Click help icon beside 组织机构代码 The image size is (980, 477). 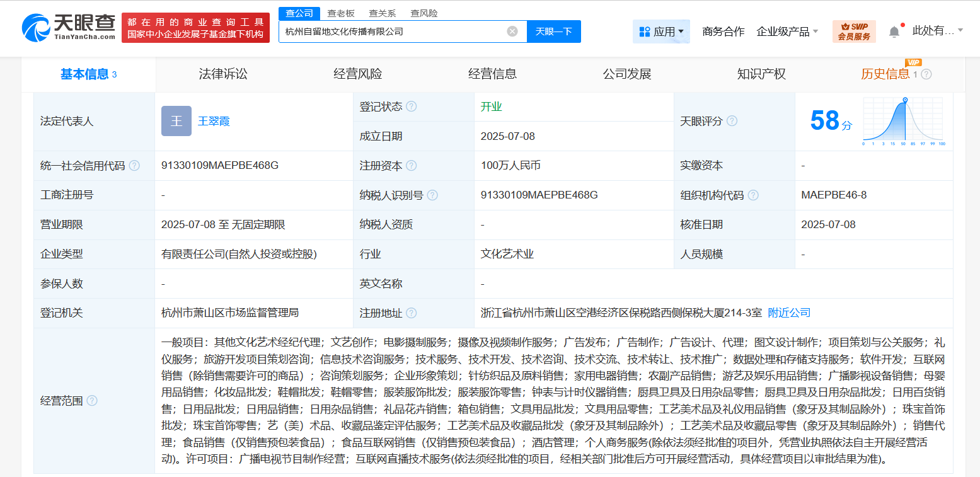click(x=753, y=195)
